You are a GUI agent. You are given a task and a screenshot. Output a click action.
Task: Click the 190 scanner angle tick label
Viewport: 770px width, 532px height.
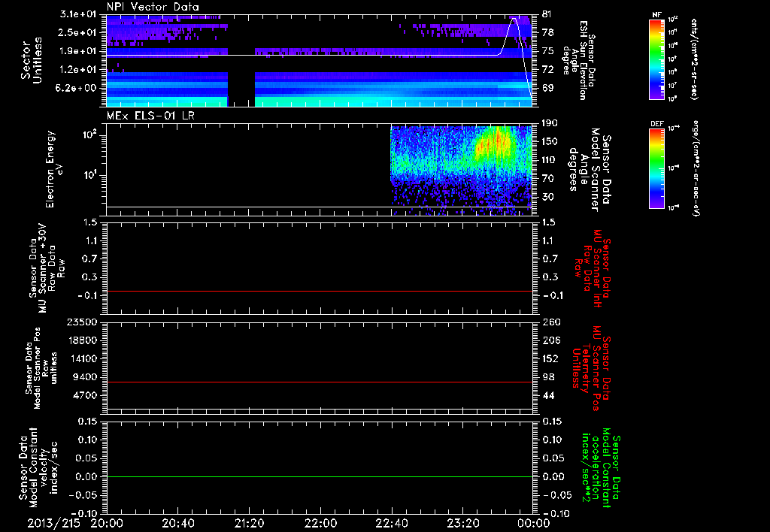(551, 123)
